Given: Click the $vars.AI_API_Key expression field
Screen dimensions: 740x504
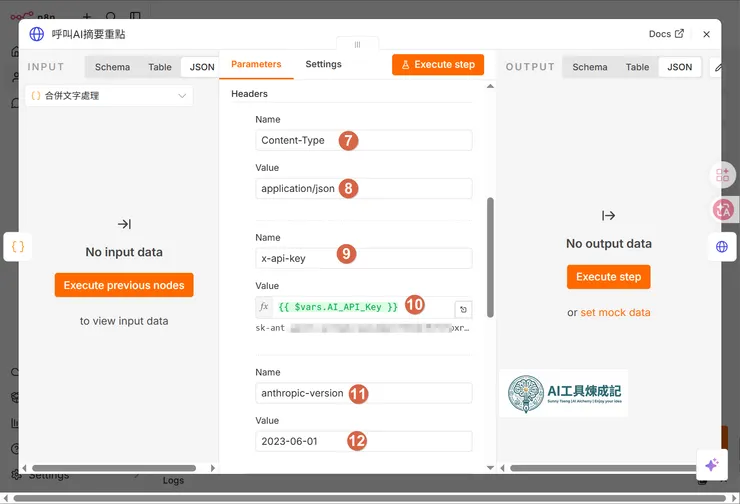Looking at the screenshot, I should click(363, 307).
